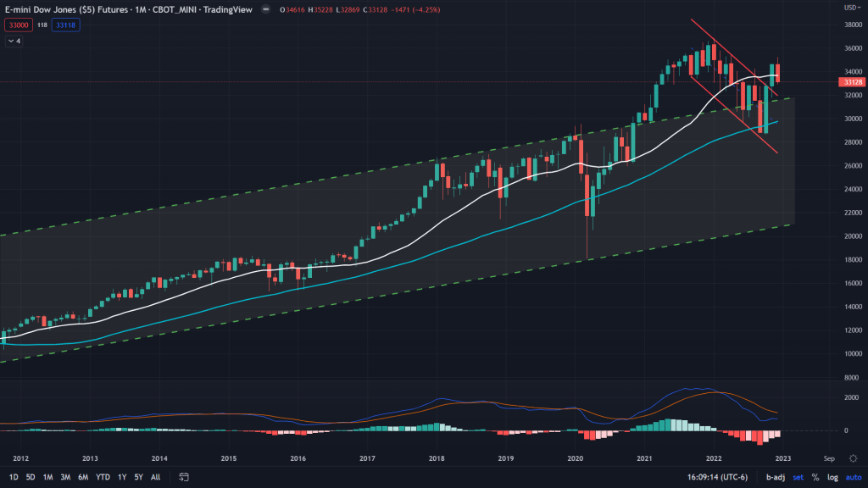
Task: Toggle b-adj back-adjustment for contracts
Action: [x=775, y=477]
